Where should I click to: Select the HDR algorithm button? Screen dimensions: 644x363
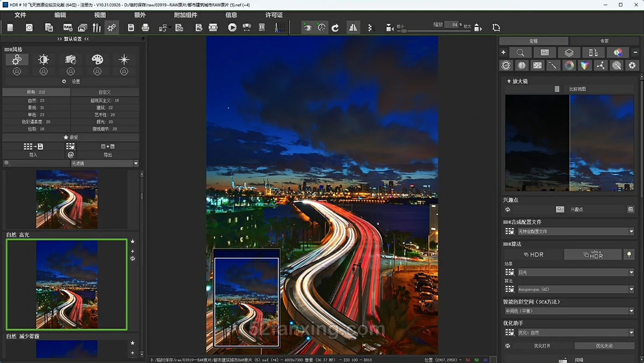click(x=533, y=255)
